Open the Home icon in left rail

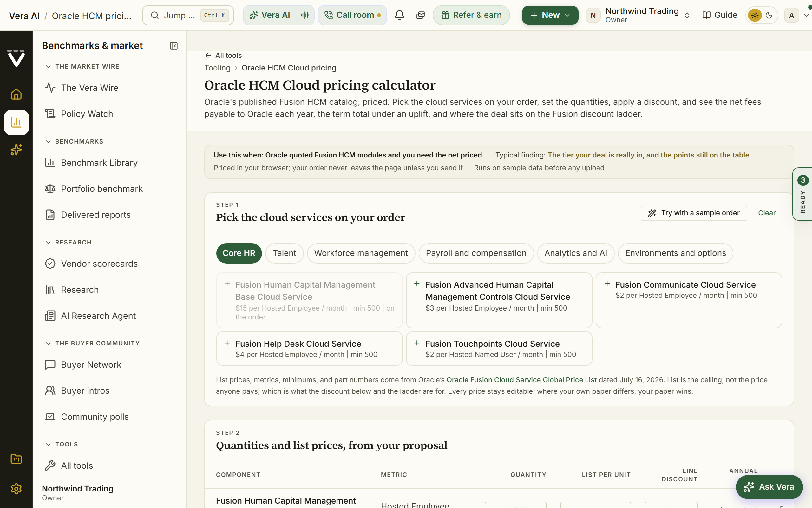pos(16,94)
